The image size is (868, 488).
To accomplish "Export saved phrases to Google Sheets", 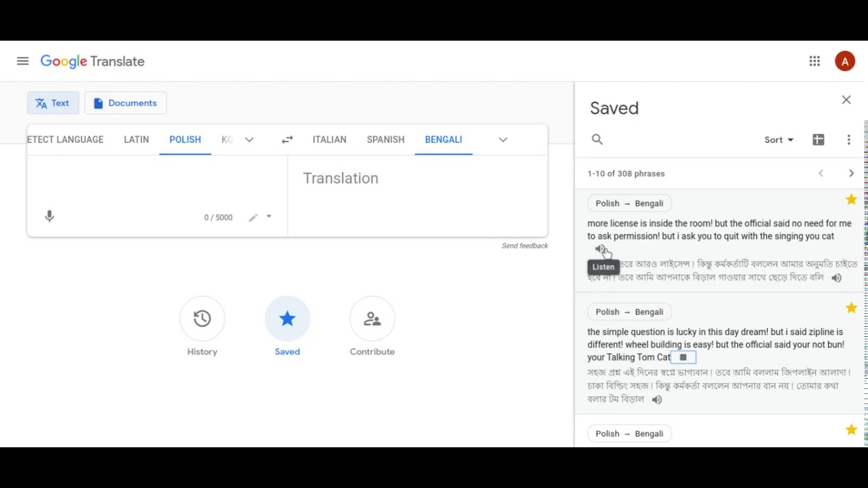I will pos(818,140).
